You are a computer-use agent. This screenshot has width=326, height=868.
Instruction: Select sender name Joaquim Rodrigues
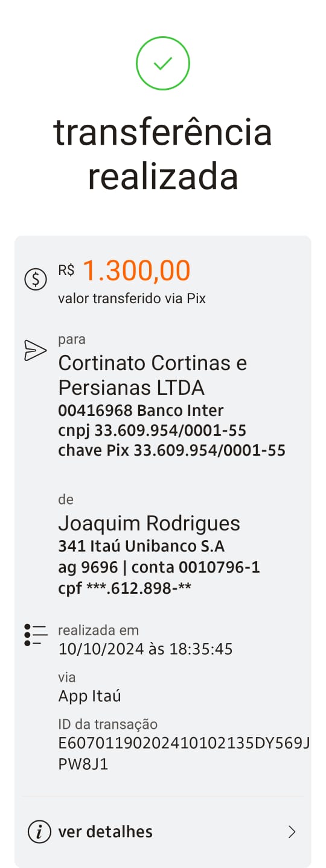click(149, 523)
